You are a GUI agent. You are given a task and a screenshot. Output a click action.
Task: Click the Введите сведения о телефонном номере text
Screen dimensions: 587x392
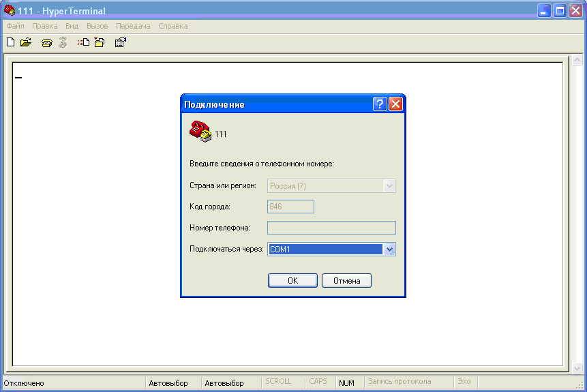pyautogui.click(x=261, y=164)
